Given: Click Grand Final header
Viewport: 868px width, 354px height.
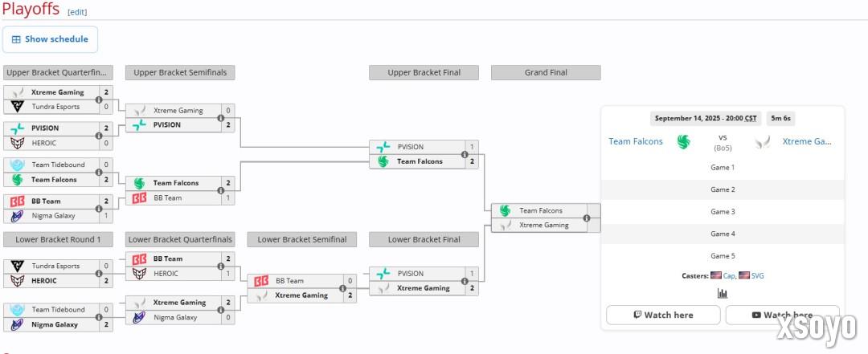Looking at the screenshot, I should (x=546, y=72).
